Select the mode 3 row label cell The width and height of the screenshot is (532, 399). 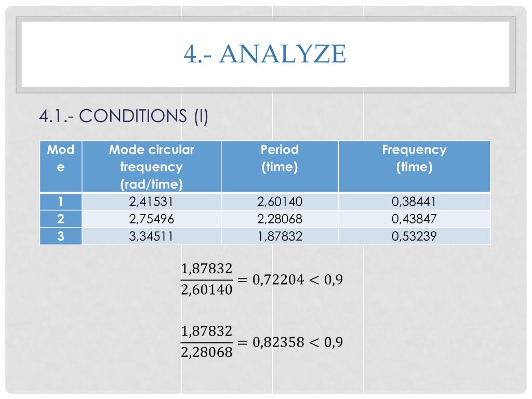(61, 236)
